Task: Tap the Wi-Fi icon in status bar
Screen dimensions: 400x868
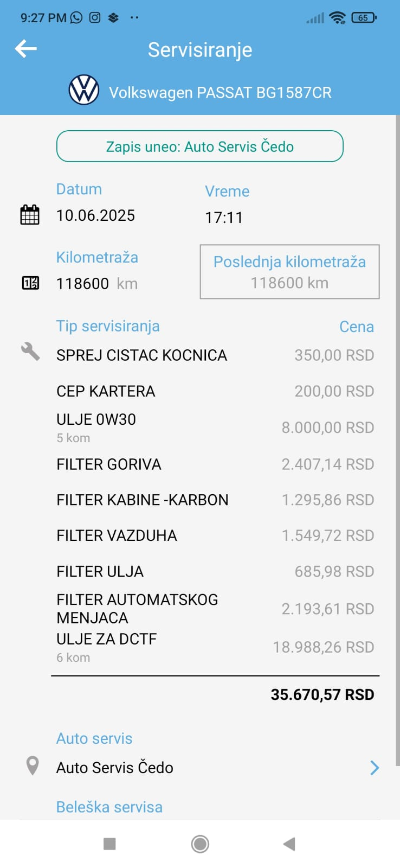Action: tap(338, 18)
